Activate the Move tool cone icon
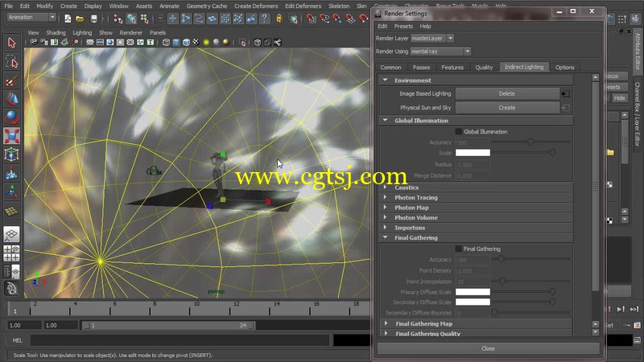The height and width of the screenshot is (362, 644). click(11, 99)
